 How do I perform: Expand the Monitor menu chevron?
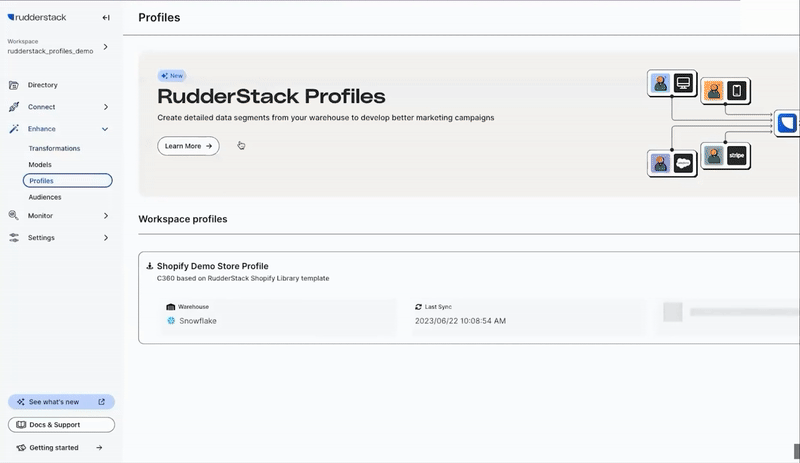pyautogui.click(x=105, y=215)
